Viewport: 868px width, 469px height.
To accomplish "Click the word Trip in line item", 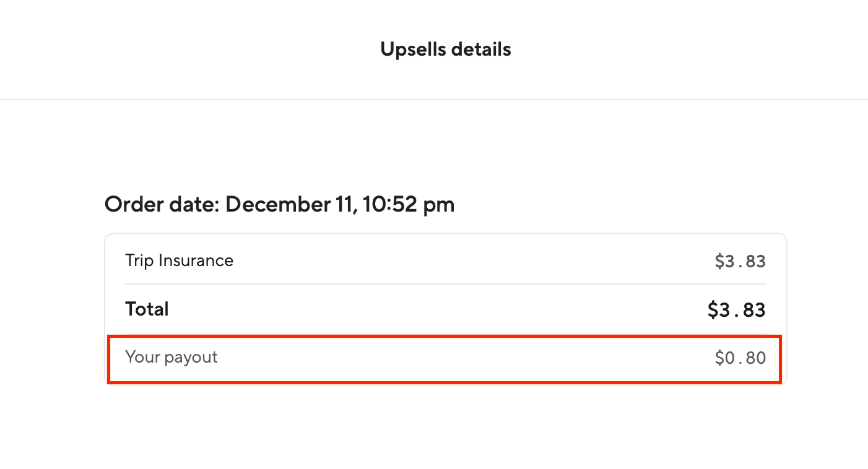I will (x=139, y=261).
